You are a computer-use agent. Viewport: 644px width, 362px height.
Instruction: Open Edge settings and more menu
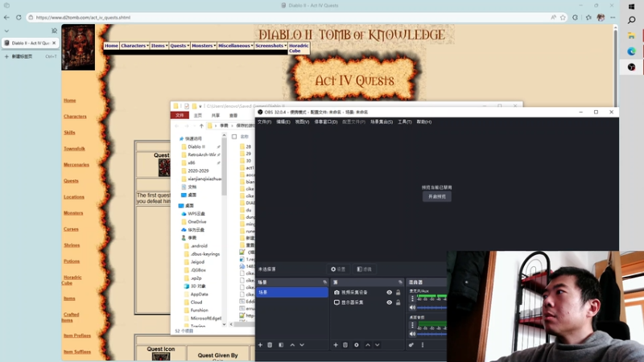613,17
